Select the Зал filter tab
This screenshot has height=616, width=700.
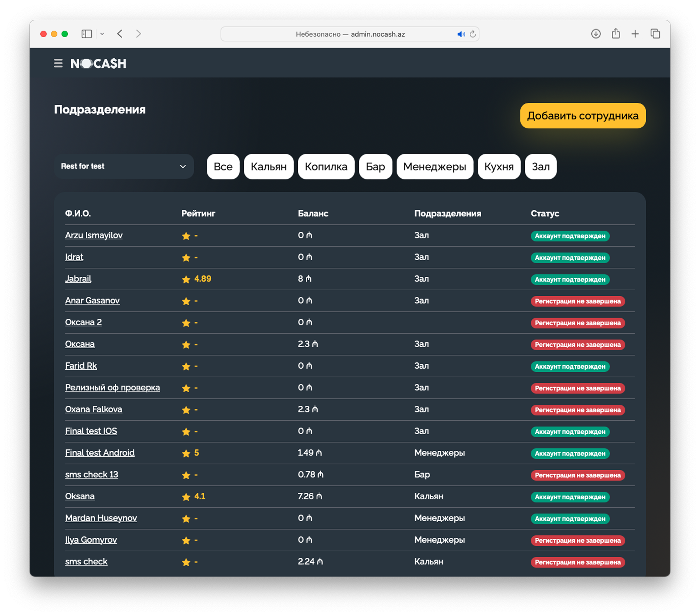[x=540, y=167]
